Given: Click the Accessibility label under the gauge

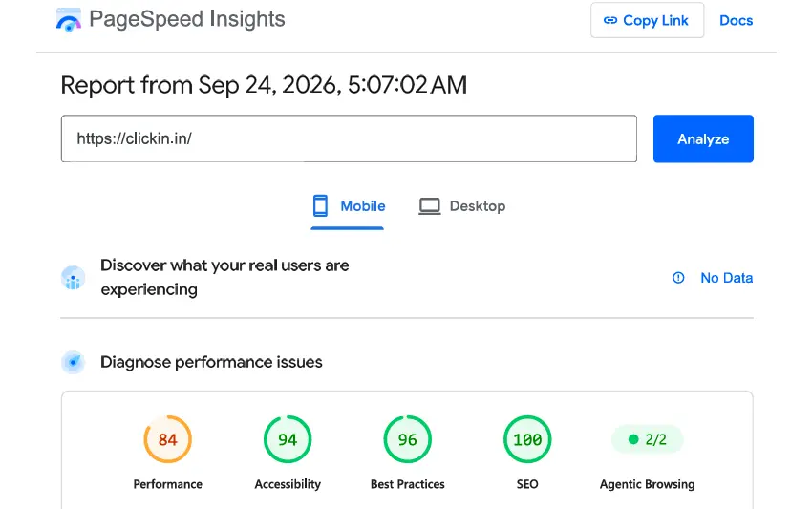Looking at the screenshot, I should click(288, 484).
